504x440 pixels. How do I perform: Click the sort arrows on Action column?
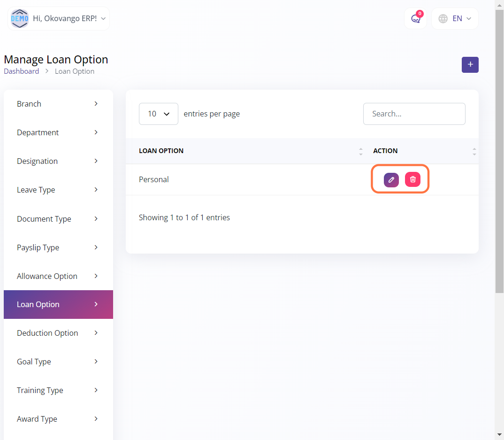point(474,151)
